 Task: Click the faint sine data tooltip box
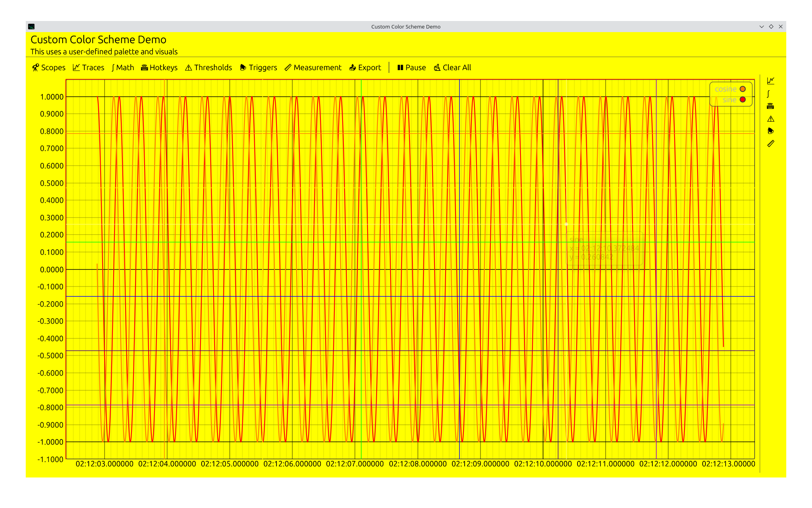(605, 248)
